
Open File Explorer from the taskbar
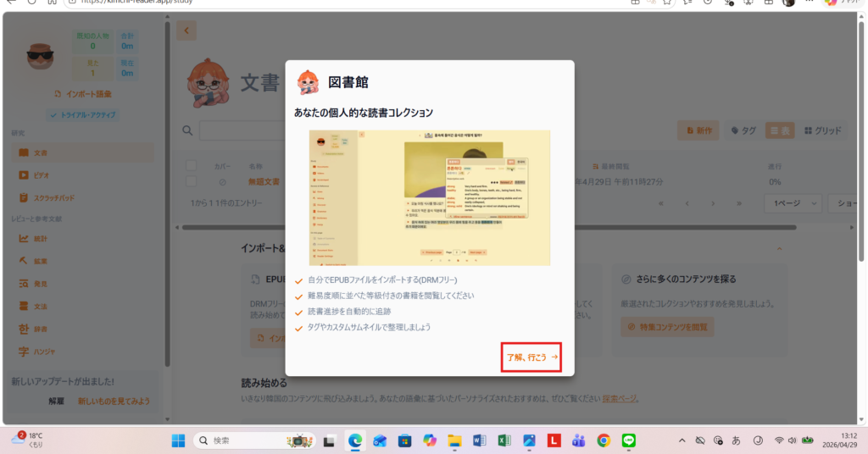(x=454, y=440)
